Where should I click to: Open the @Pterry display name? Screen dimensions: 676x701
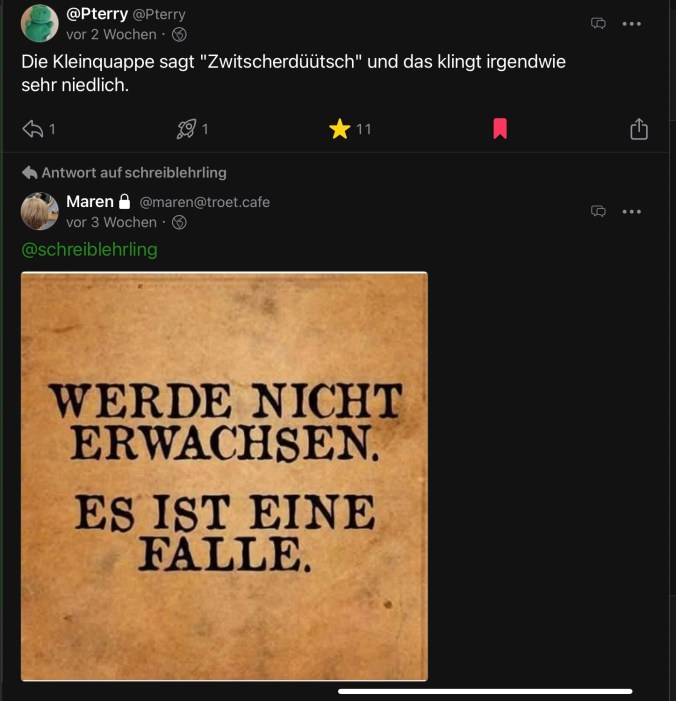pos(97,14)
